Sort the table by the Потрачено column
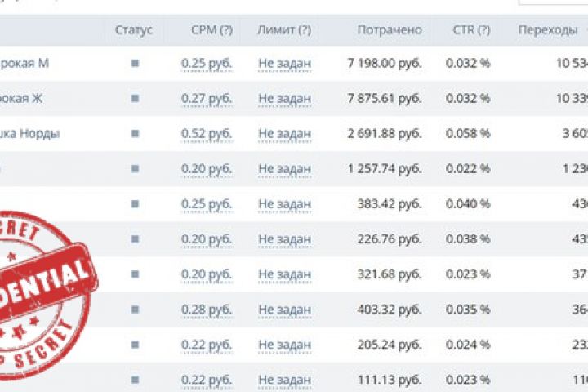 pos(390,30)
